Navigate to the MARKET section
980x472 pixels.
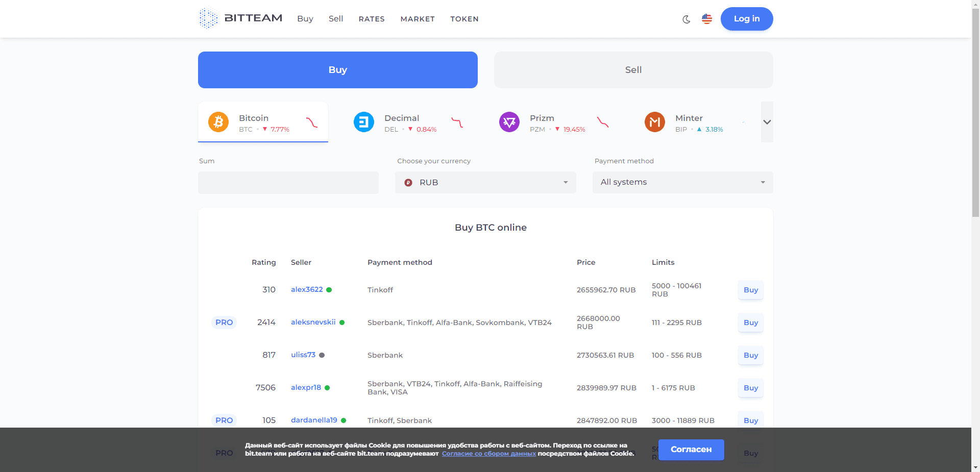[x=418, y=19]
